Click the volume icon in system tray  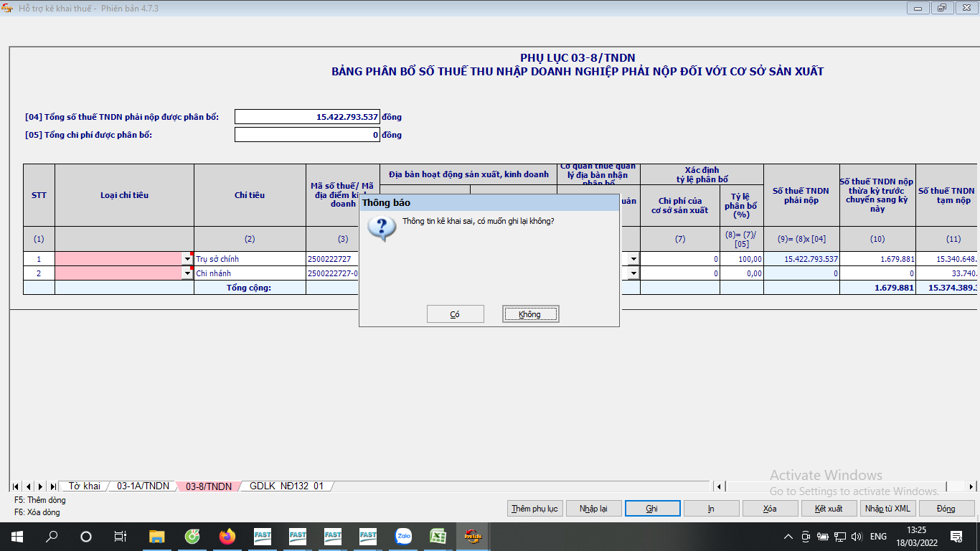click(856, 537)
